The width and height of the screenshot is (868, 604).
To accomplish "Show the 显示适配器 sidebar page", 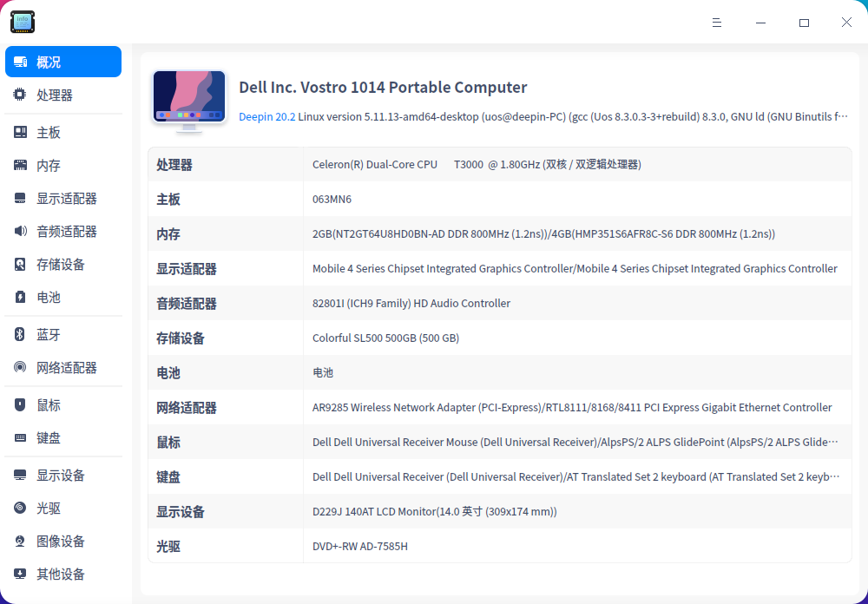I will point(63,198).
